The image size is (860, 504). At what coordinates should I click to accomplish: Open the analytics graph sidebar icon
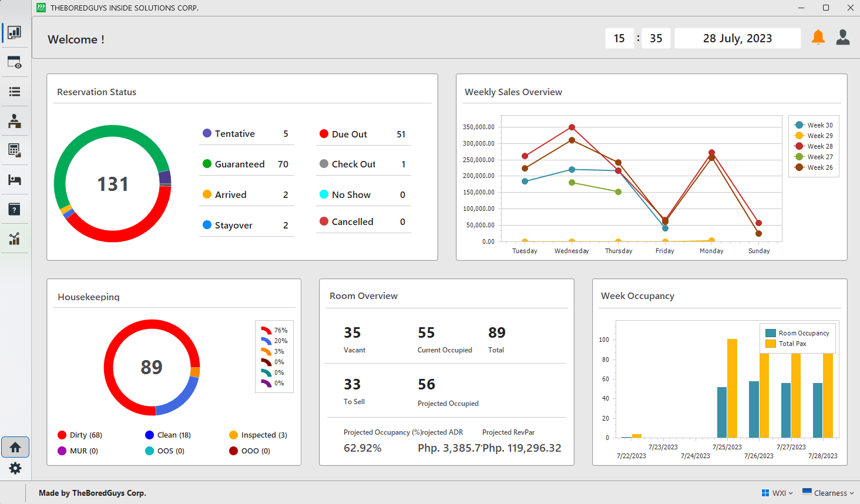[x=15, y=238]
